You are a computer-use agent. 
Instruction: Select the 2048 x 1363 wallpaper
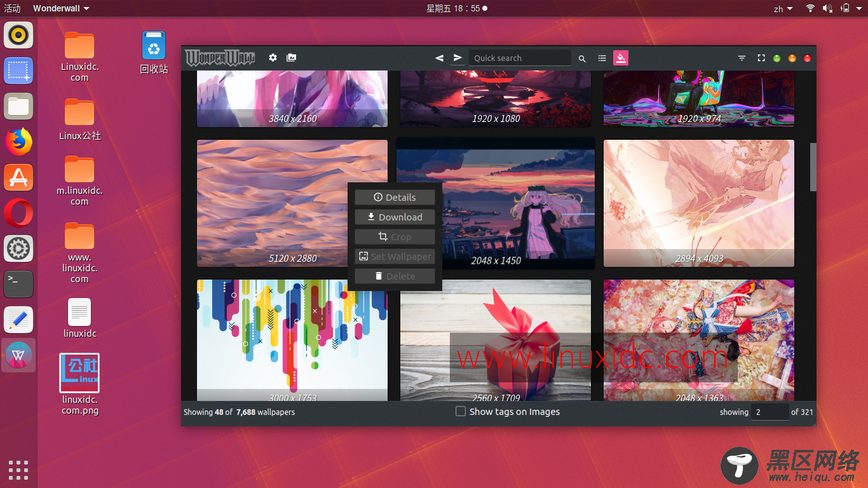pos(699,340)
